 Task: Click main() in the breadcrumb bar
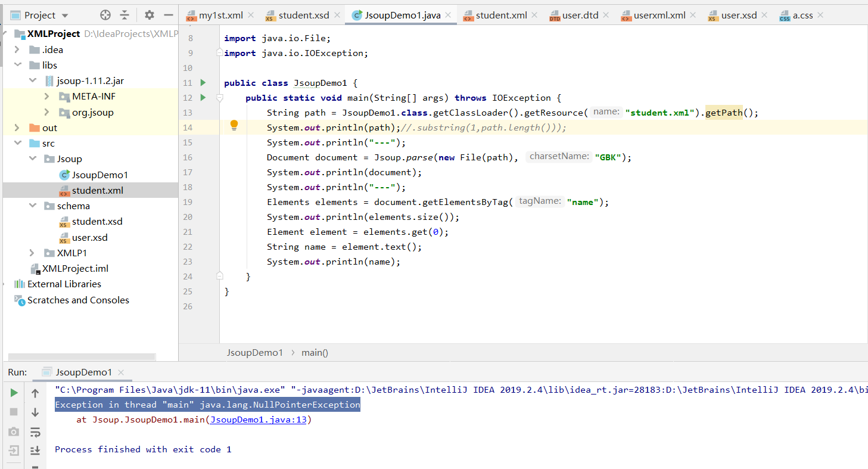(315, 352)
